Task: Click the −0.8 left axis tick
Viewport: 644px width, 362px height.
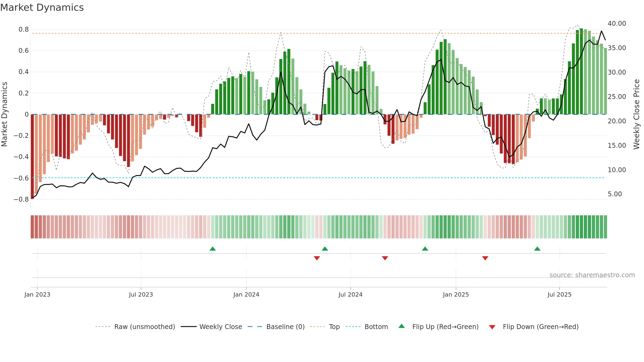Action: tap(21, 200)
